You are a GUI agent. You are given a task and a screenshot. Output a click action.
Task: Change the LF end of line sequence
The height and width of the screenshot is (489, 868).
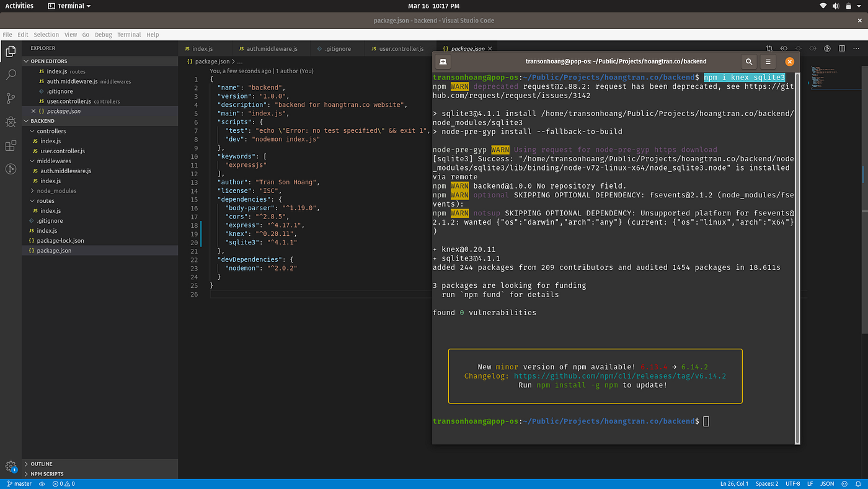pyautogui.click(x=810, y=483)
